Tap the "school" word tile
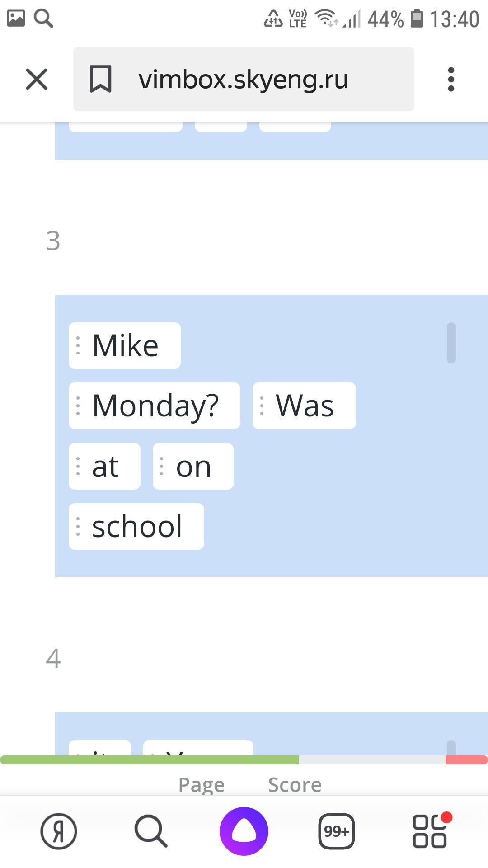 [136, 527]
